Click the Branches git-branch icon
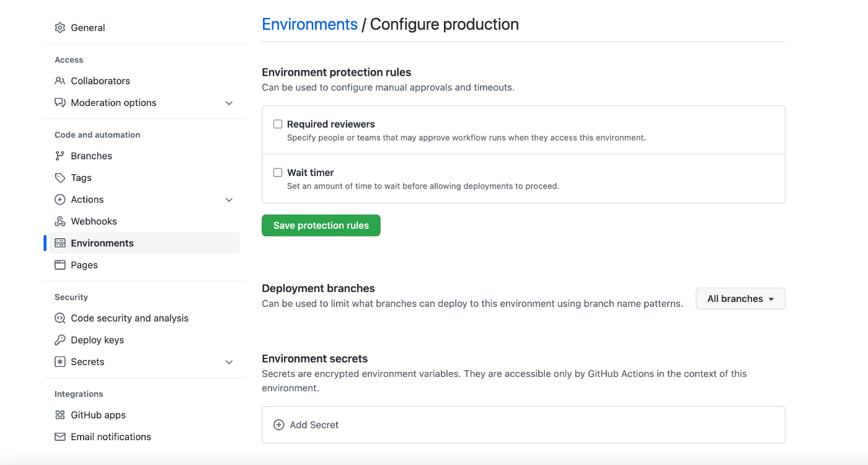 pyautogui.click(x=60, y=156)
